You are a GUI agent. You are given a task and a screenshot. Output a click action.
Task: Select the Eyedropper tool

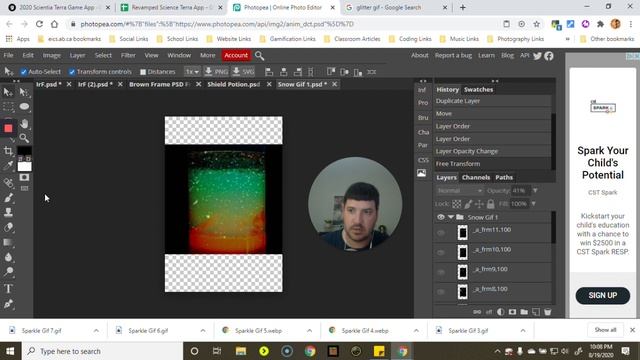[x=8, y=166]
